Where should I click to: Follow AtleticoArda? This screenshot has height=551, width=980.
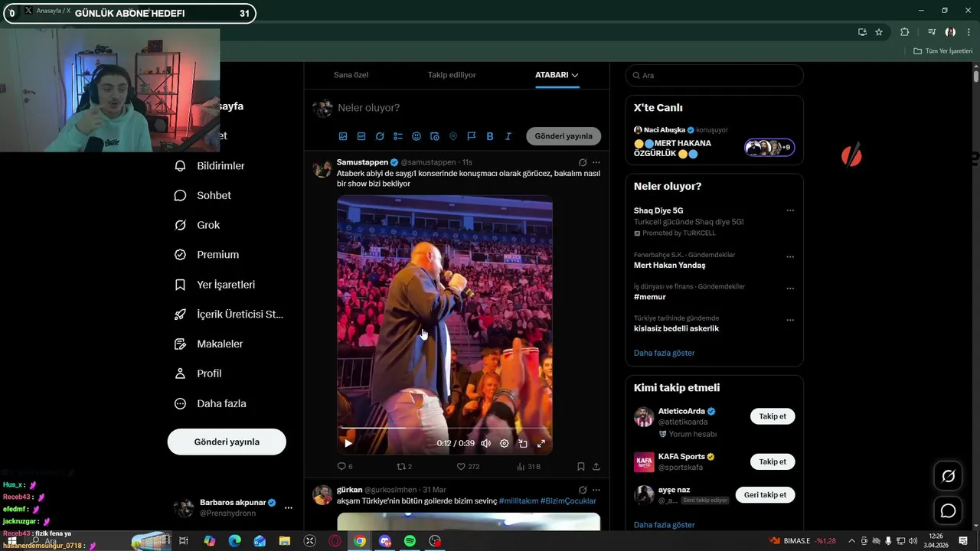[x=773, y=416]
